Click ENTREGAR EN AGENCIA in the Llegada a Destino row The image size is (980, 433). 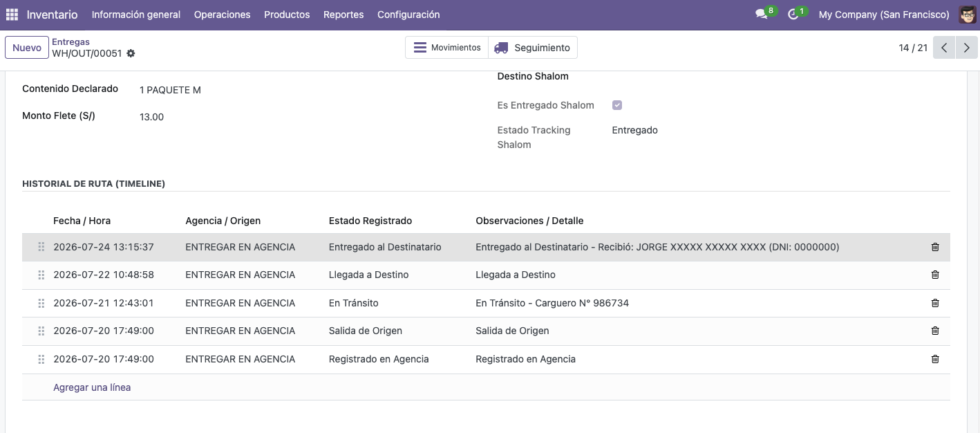(x=241, y=275)
